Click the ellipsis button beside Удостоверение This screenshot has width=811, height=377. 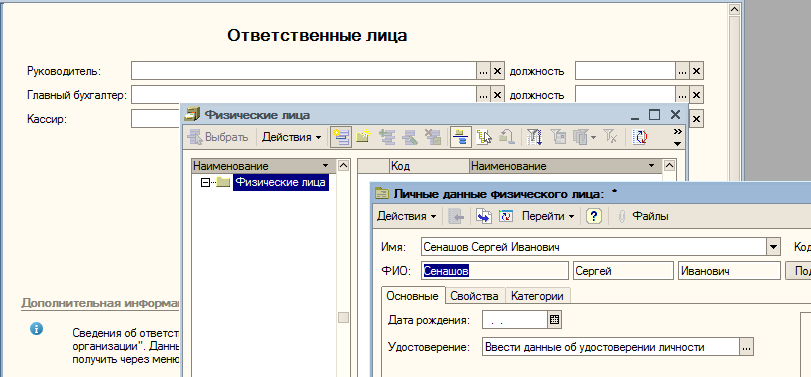[x=746, y=347]
